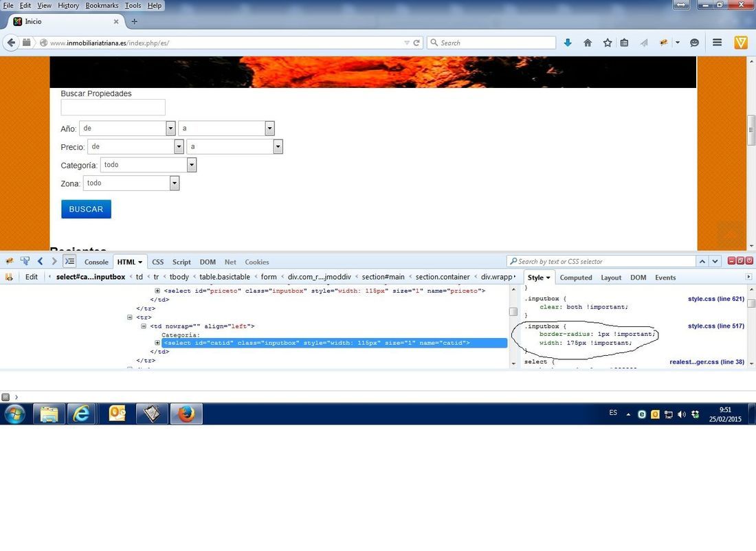Open the Zona dropdown

(x=131, y=183)
